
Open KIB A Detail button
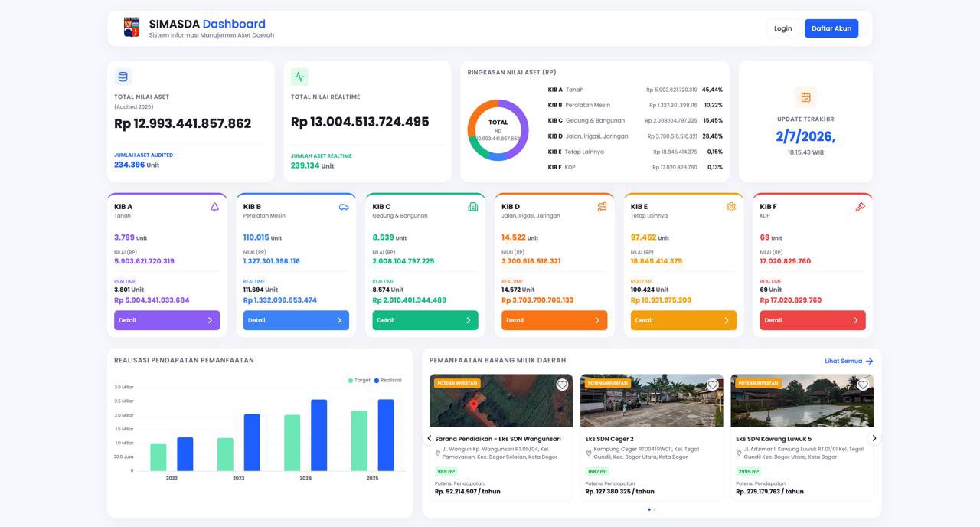[x=167, y=320]
